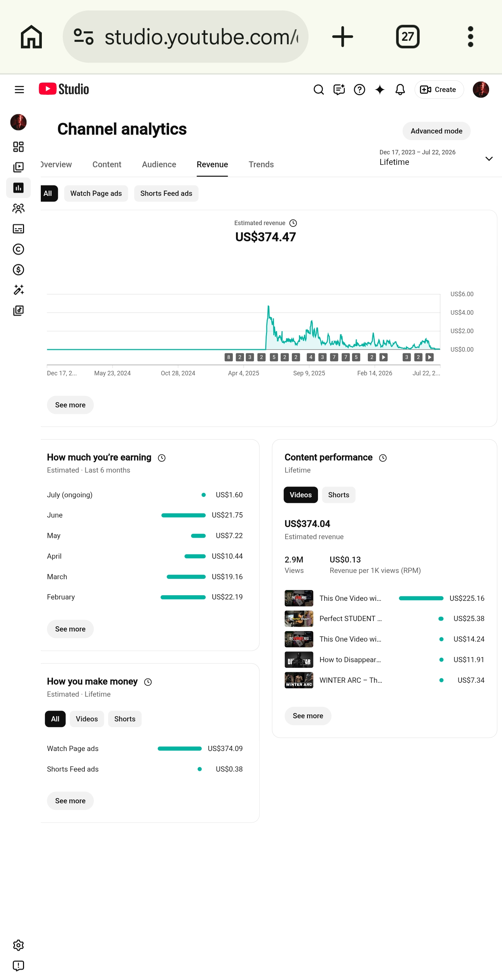Open the Content icon in sidebar
The width and height of the screenshot is (502, 980).
click(18, 167)
